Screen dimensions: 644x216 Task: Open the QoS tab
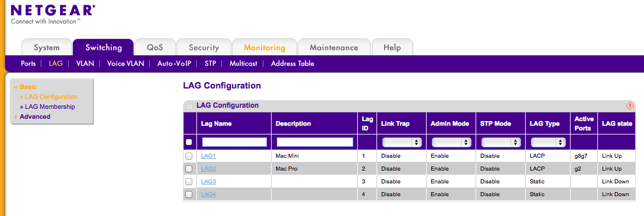pyautogui.click(x=155, y=47)
